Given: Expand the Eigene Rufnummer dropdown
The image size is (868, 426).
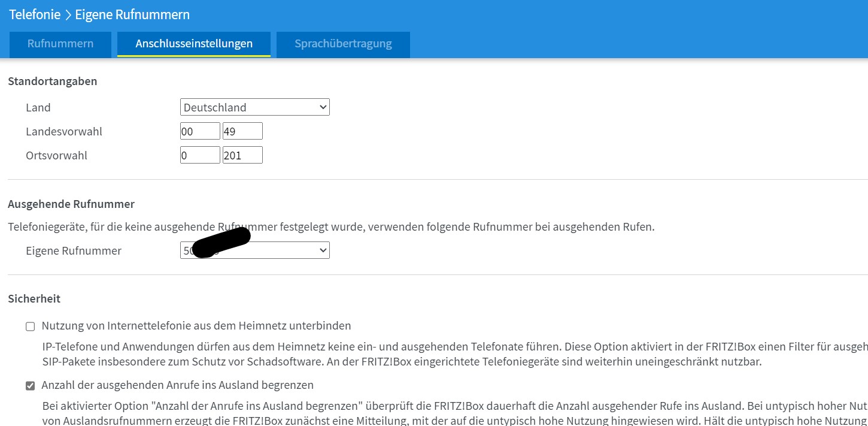Looking at the screenshot, I should coord(254,250).
